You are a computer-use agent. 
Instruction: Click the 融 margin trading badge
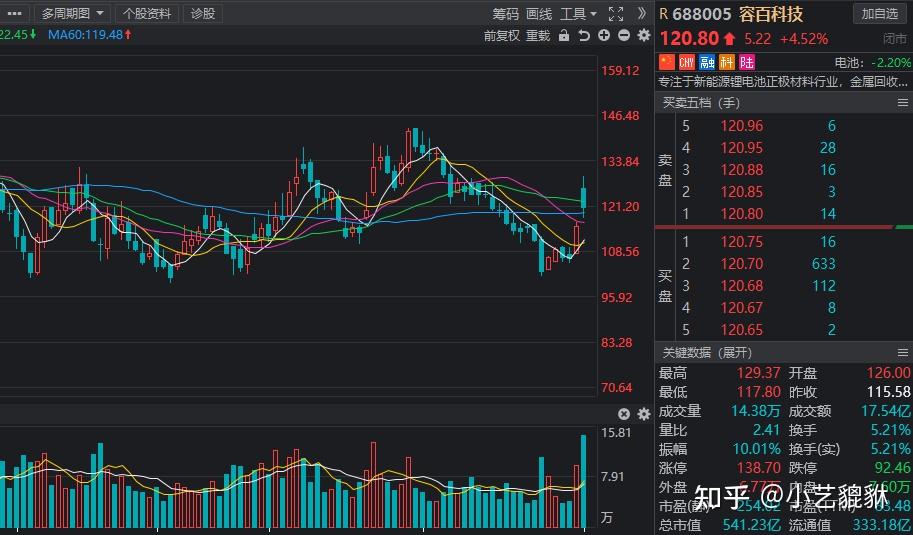pos(707,62)
